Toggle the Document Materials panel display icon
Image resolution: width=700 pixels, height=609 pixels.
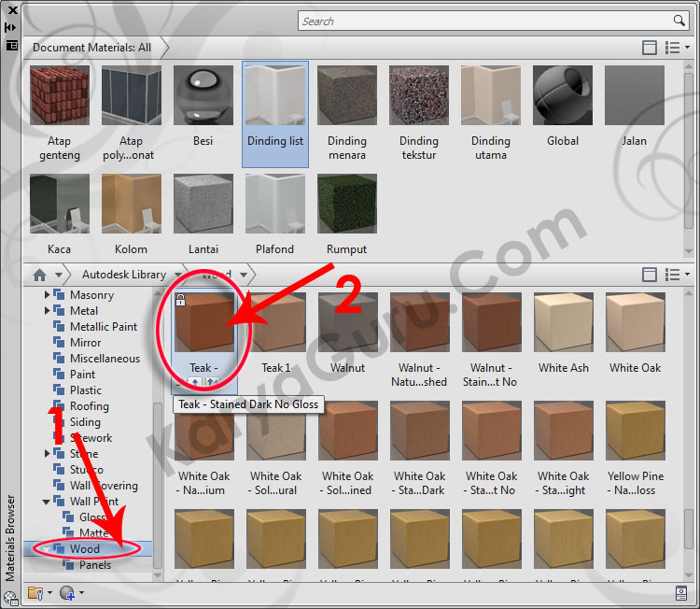point(650,48)
